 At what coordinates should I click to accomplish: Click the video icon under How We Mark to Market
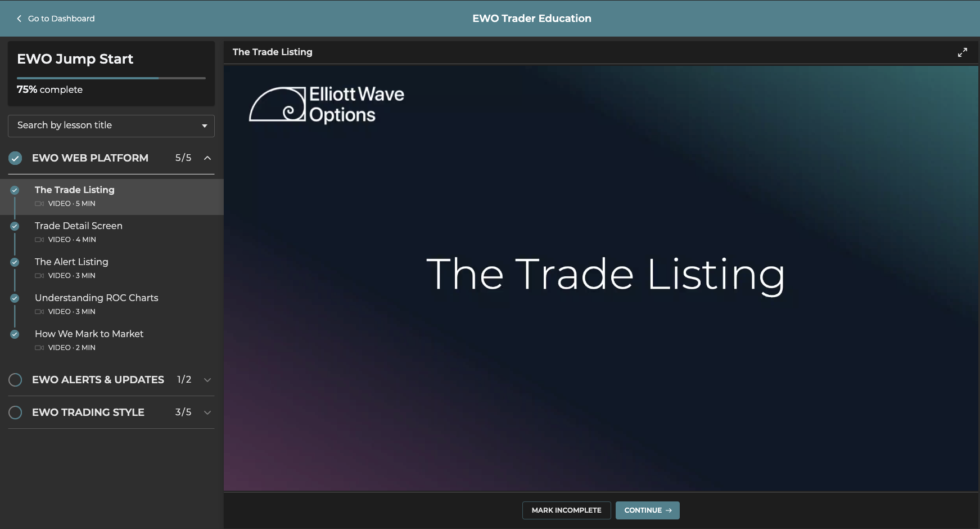(39, 348)
